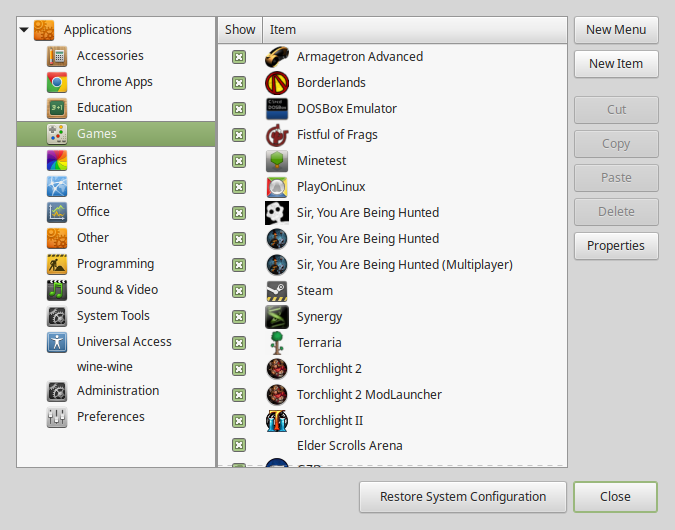Click the Office chart icon
Image resolution: width=675 pixels, height=530 pixels.
click(57, 212)
